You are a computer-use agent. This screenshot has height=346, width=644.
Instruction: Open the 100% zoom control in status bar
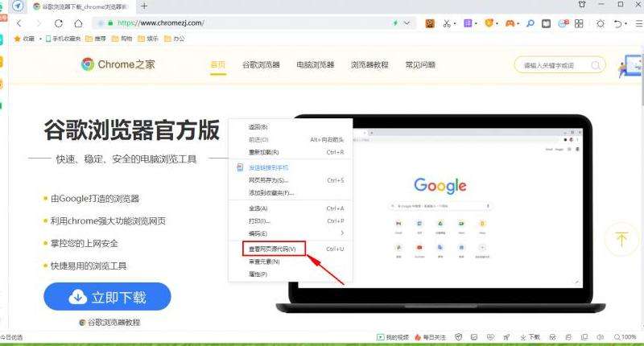click(625, 337)
